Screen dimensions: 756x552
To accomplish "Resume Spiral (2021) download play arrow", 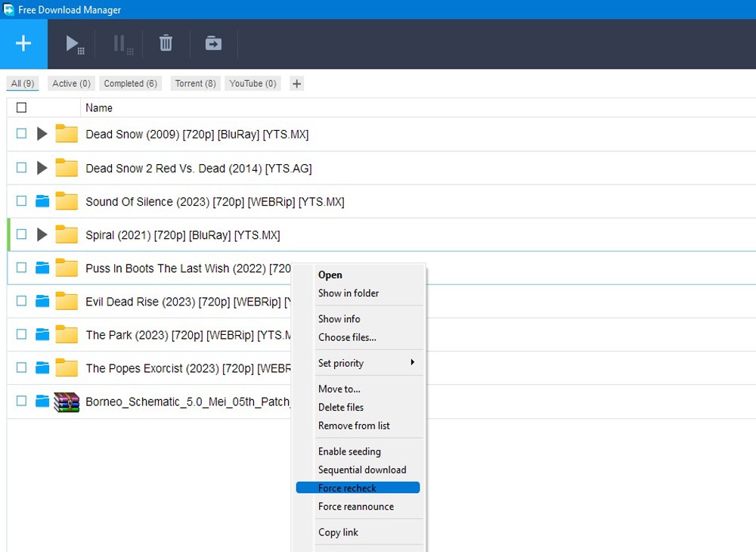I will pyautogui.click(x=42, y=234).
